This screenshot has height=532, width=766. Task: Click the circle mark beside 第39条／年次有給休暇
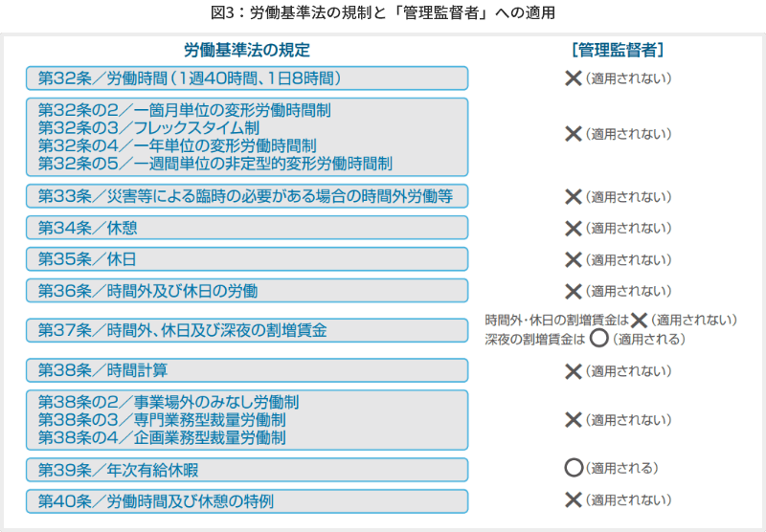point(574,468)
